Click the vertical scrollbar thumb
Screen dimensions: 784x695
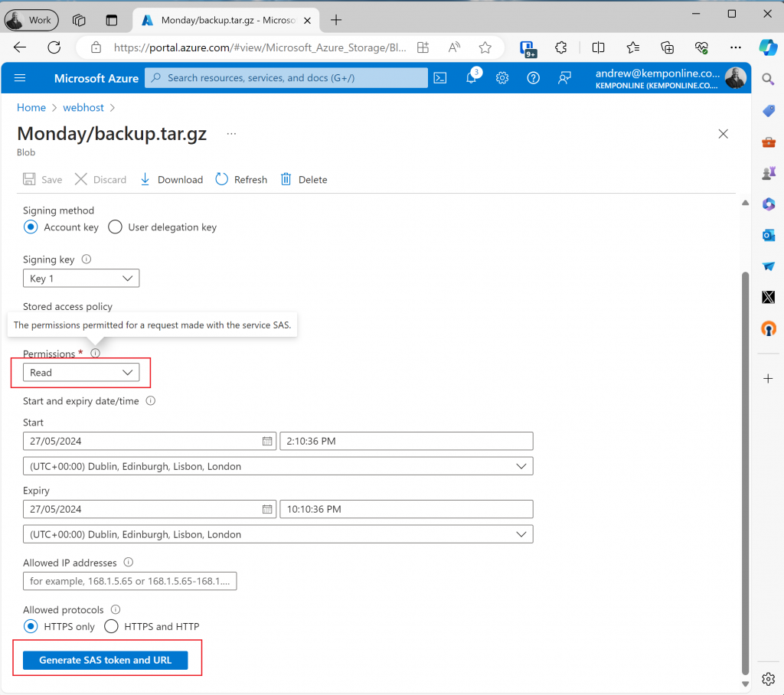click(x=745, y=472)
